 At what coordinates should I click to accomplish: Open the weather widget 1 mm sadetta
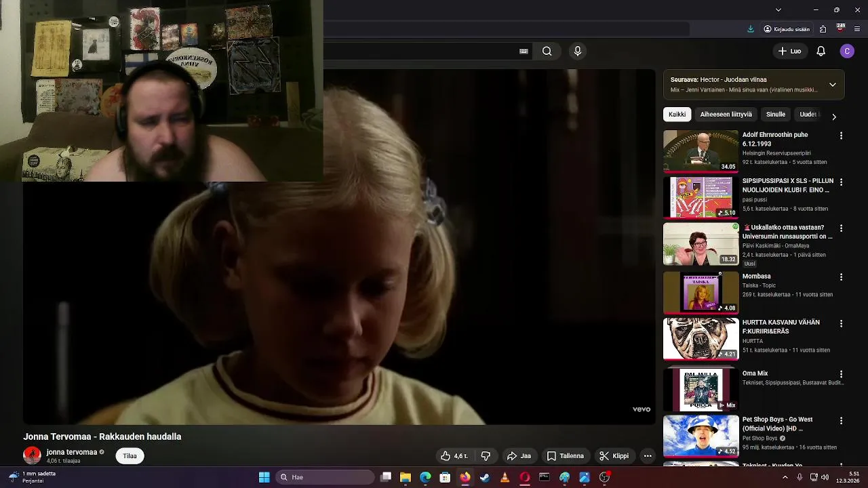click(33, 477)
